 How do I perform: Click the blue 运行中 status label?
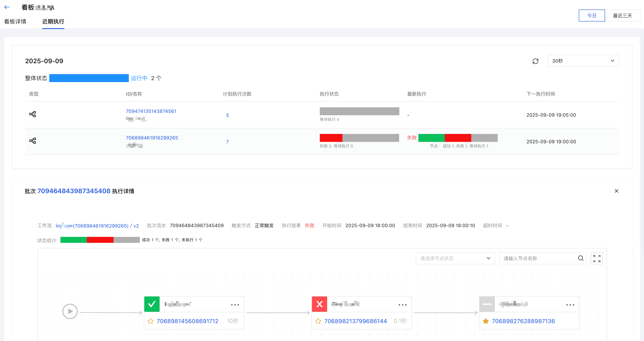tap(139, 78)
